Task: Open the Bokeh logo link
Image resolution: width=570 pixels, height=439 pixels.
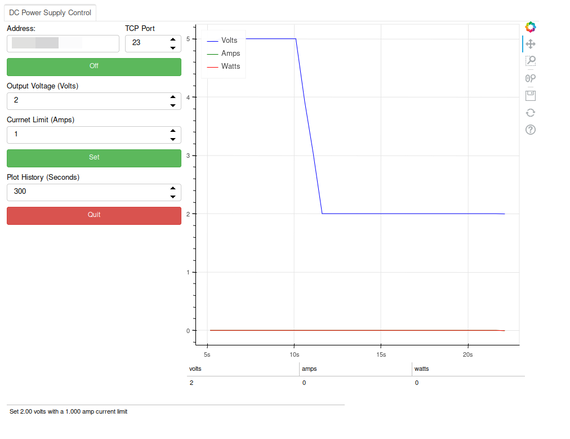Action: [x=530, y=27]
